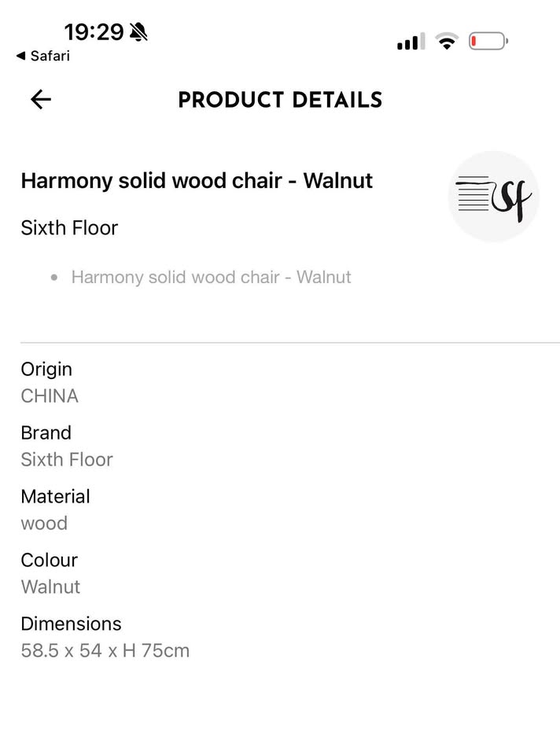Open the Sixth Floor seller name

(69, 228)
